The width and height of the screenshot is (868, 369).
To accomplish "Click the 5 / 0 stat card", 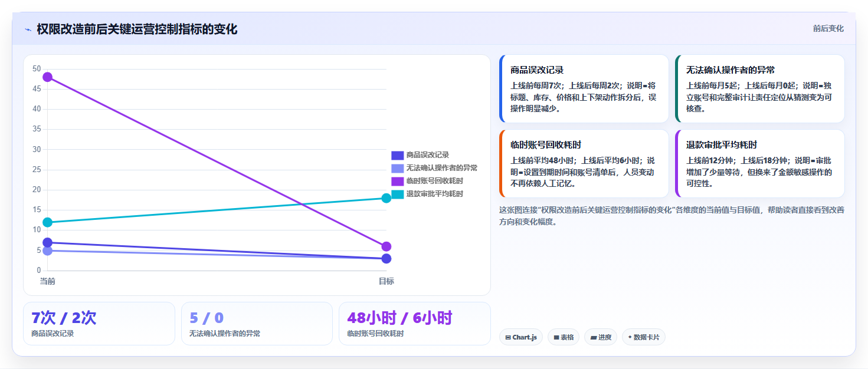I will tap(257, 324).
